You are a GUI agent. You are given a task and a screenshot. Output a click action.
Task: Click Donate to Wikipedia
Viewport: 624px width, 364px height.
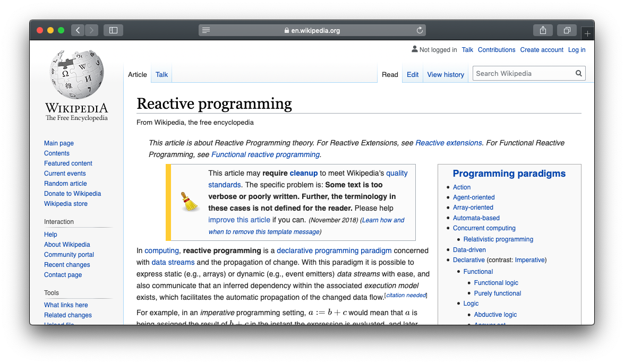[72, 193]
